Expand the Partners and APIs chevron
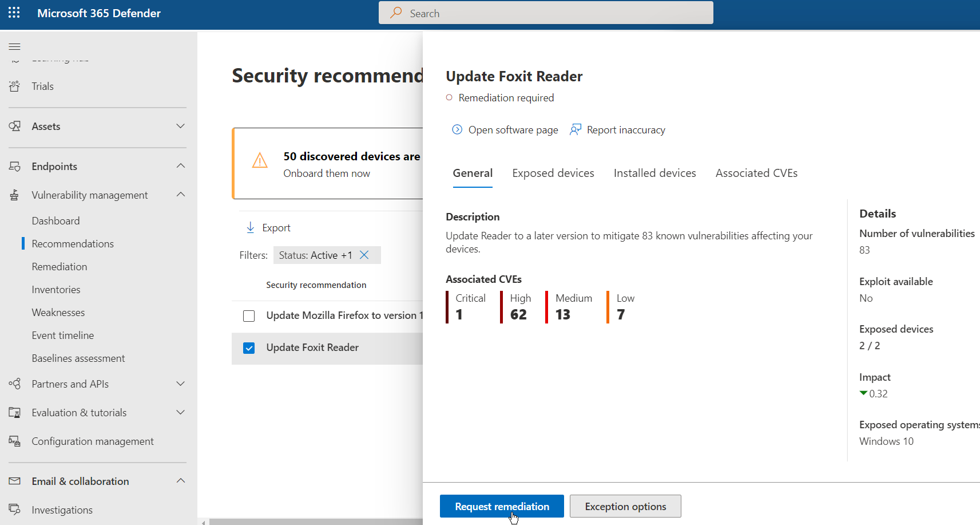 181,384
